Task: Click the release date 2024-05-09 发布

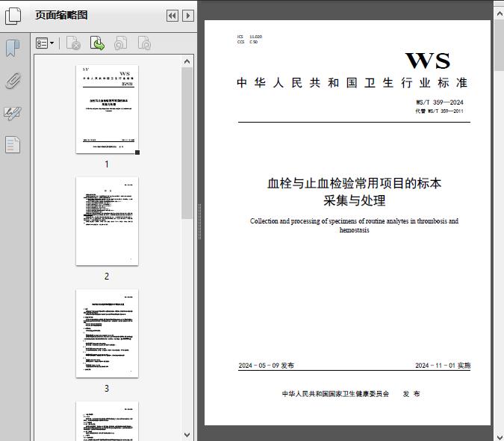Action: click(x=266, y=366)
